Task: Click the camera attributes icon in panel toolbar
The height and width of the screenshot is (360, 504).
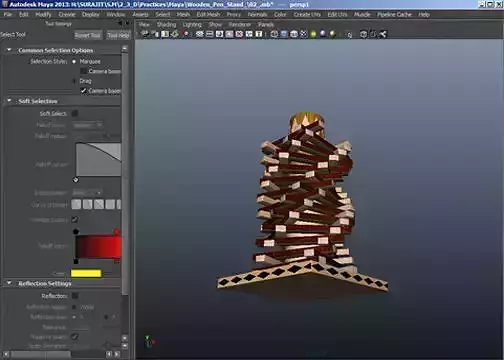Action: coord(155,34)
